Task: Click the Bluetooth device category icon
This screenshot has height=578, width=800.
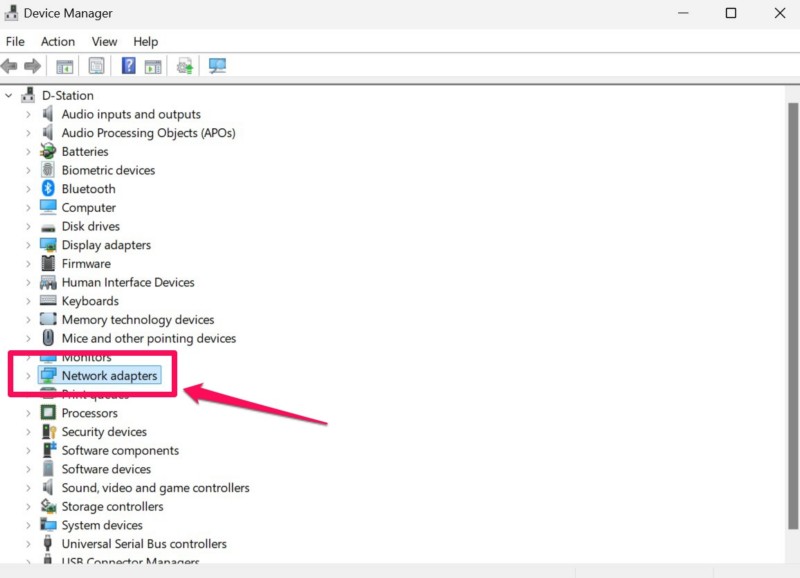Action: [48, 189]
